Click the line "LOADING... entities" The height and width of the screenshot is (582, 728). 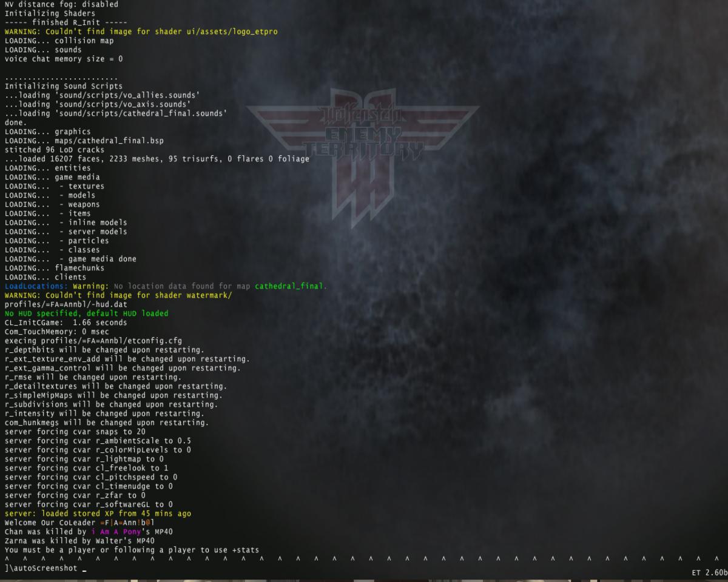pyautogui.click(x=47, y=168)
